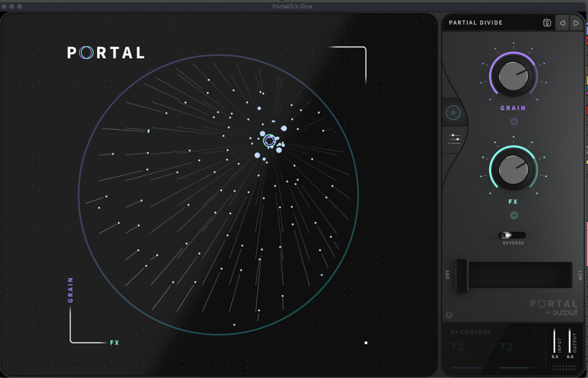Click the Portal by Output branding link
Screen dimensions: 588x378
[x=554, y=307]
